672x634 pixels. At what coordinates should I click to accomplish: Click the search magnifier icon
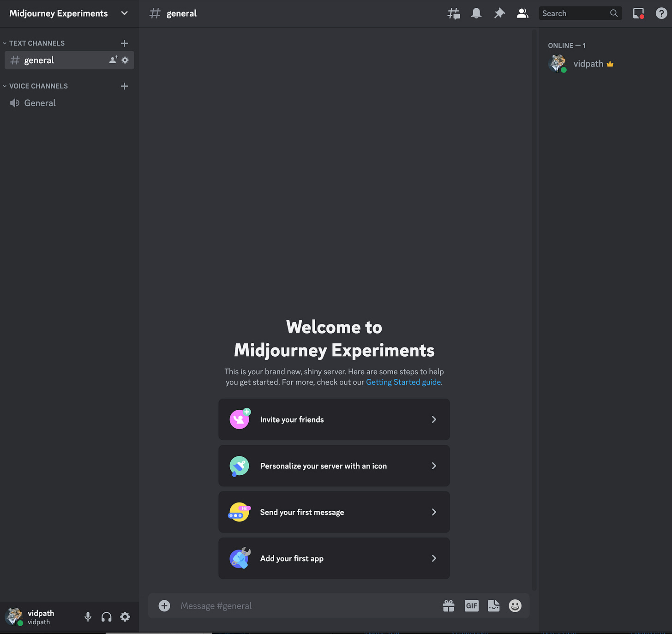click(613, 13)
